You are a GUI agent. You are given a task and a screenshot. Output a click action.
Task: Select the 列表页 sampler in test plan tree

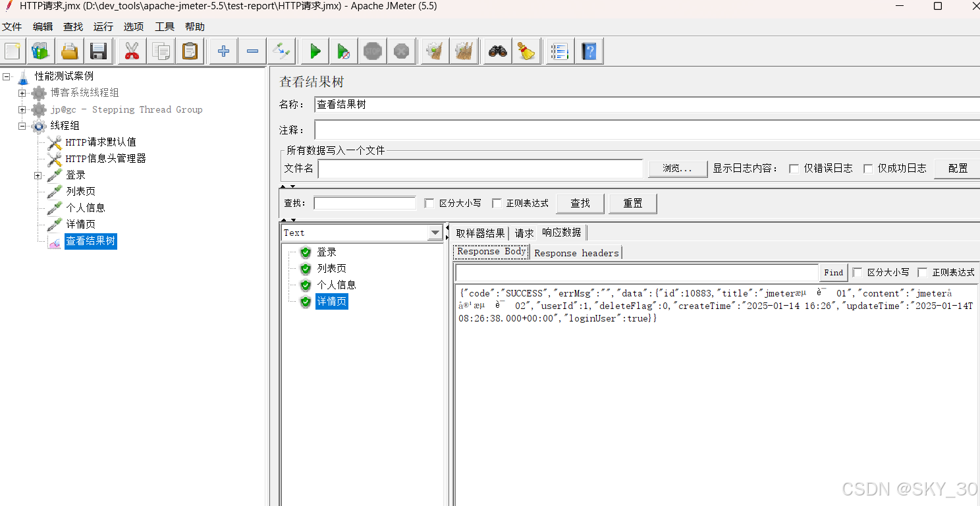click(80, 192)
